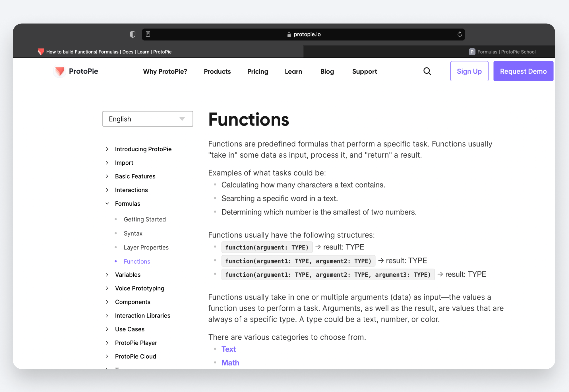This screenshot has width=569, height=392.
Task: Click the Functions sidebar tree item
Action: click(136, 261)
